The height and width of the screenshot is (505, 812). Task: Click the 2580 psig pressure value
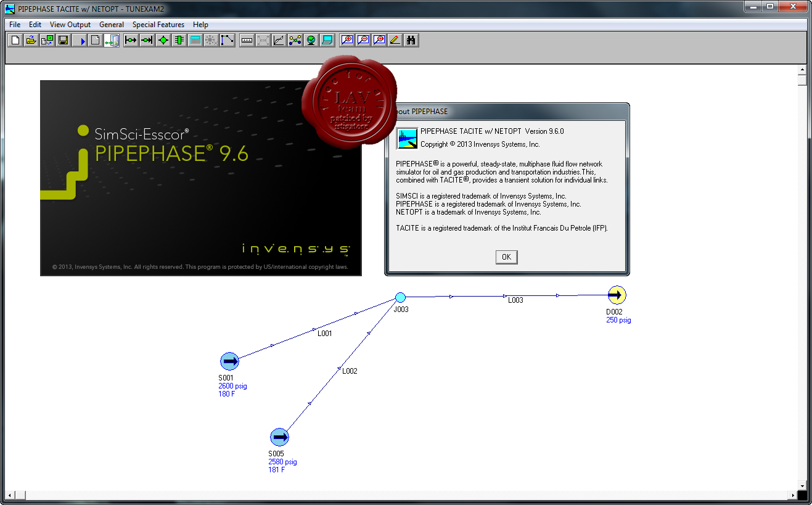pos(282,462)
